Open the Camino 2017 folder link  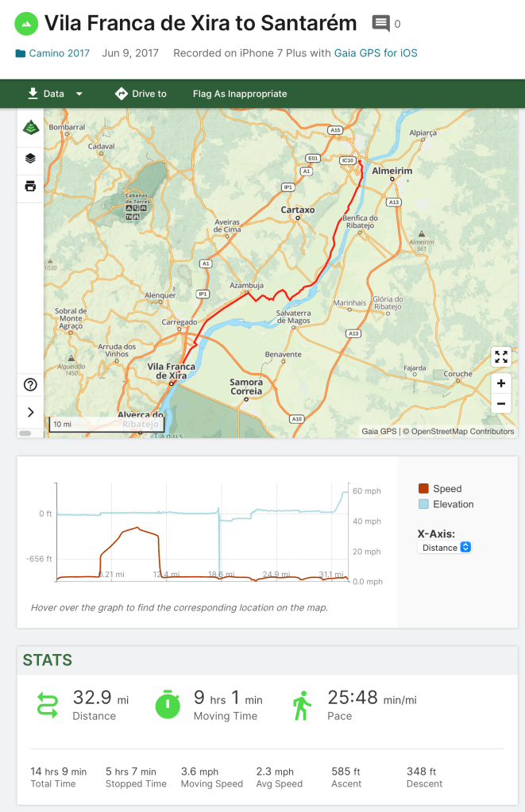[59, 53]
